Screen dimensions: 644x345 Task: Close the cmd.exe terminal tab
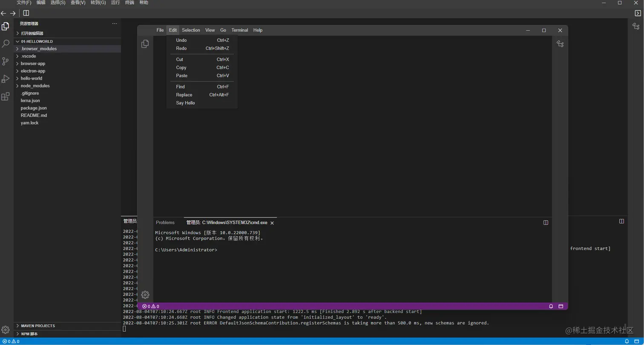272,223
